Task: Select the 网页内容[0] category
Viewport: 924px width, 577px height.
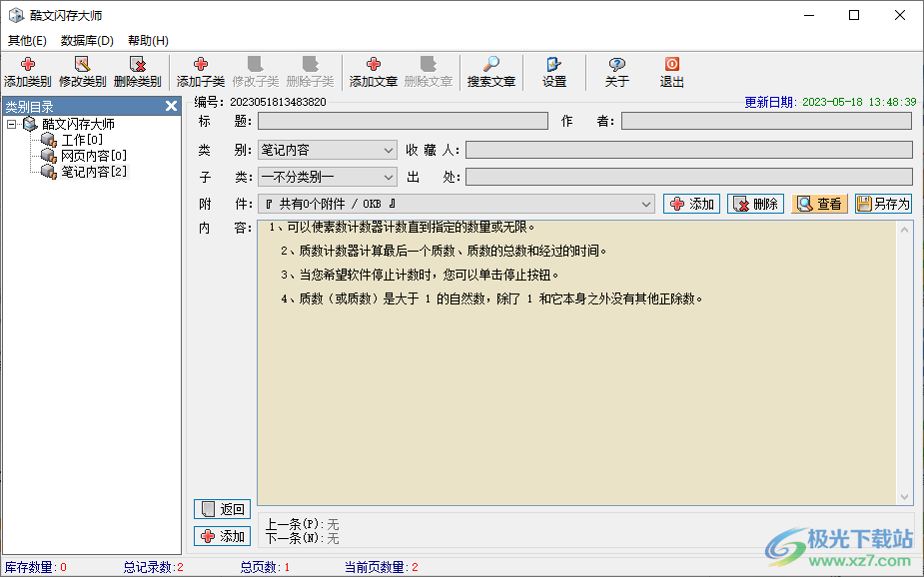Action: [94, 156]
